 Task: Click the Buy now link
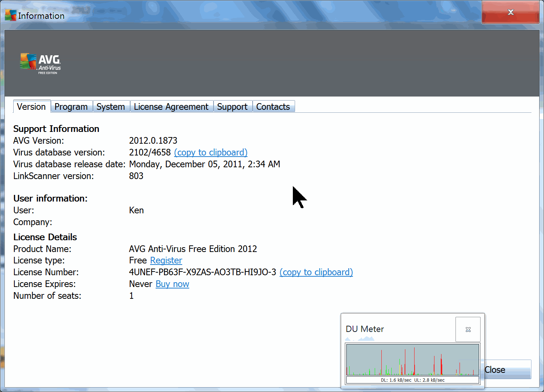[172, 284]
